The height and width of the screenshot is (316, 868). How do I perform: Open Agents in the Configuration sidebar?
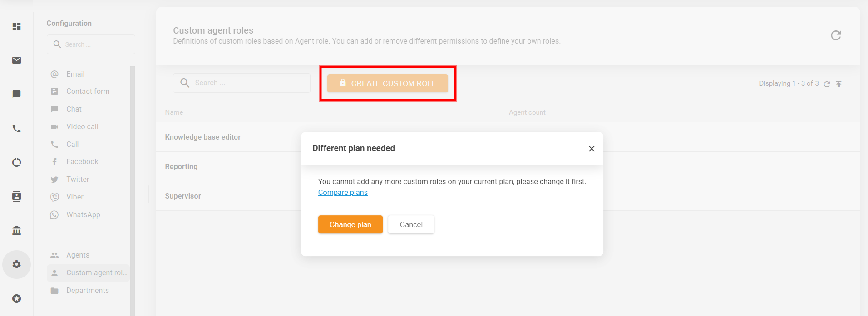point(78,255)
